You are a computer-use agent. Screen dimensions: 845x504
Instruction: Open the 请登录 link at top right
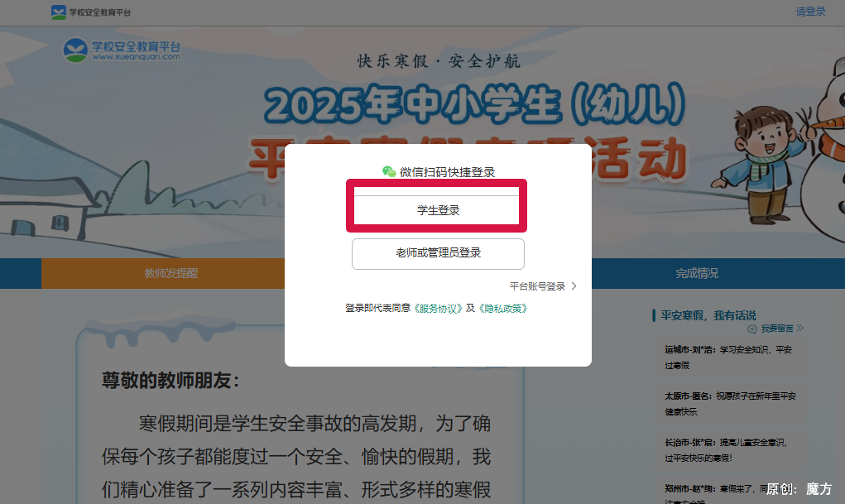pyautogui.click(x=809, y=12)
